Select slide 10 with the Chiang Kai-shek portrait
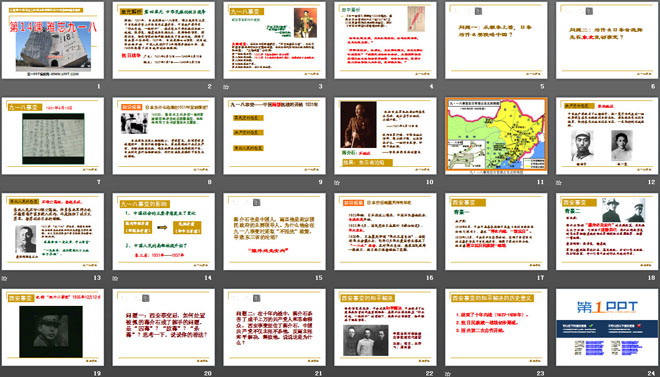 [x=385, y=136]
